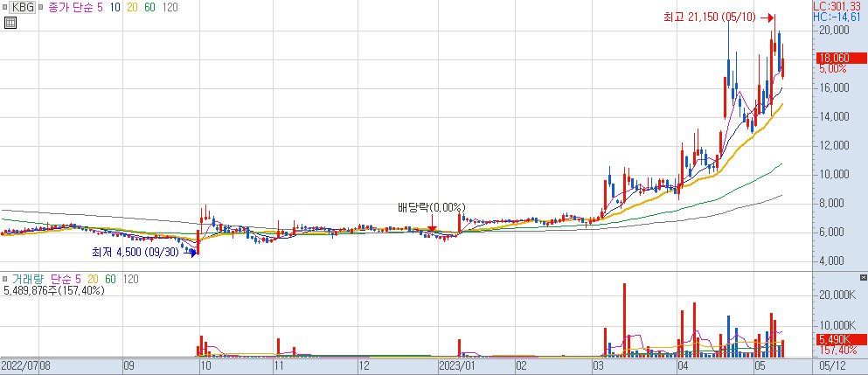Click the 20,000 price axis label
Image resolution: width=868 pixels, height=375 pixels.
click(x=834, y=30)
